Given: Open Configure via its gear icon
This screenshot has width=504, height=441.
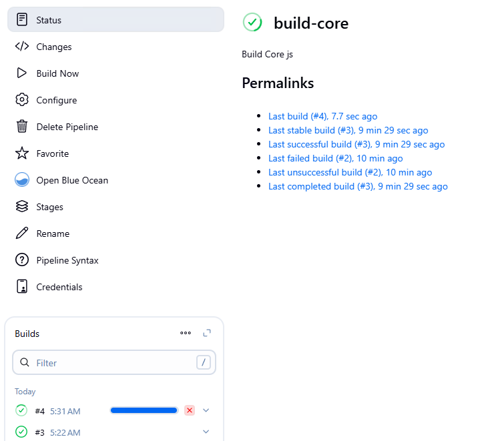Looking at the screenshot, I should [22, 100].
